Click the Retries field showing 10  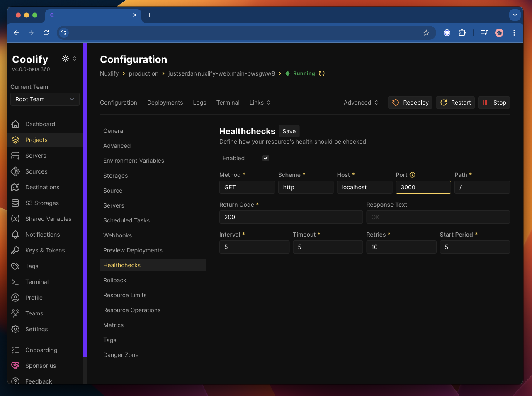[x=401, y=247]
